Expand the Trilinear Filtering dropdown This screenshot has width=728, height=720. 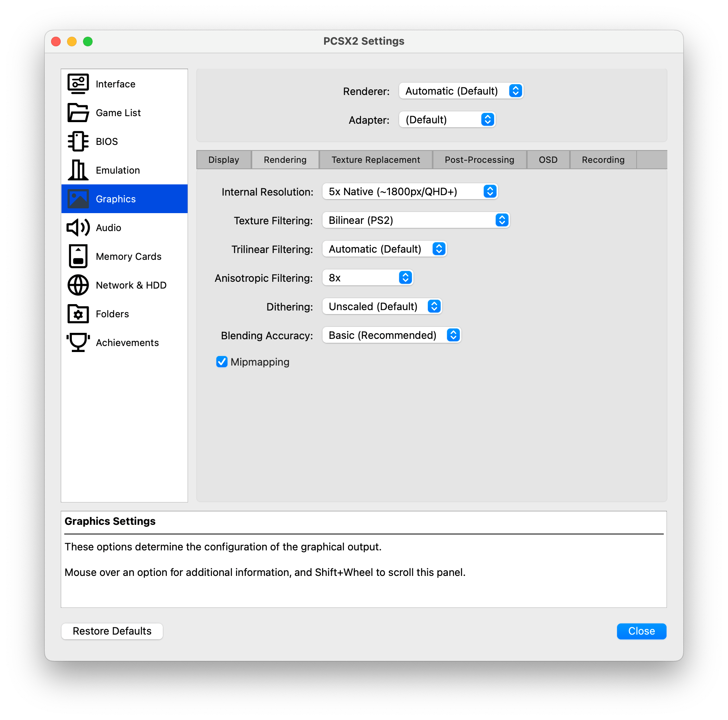click(384, 249)
